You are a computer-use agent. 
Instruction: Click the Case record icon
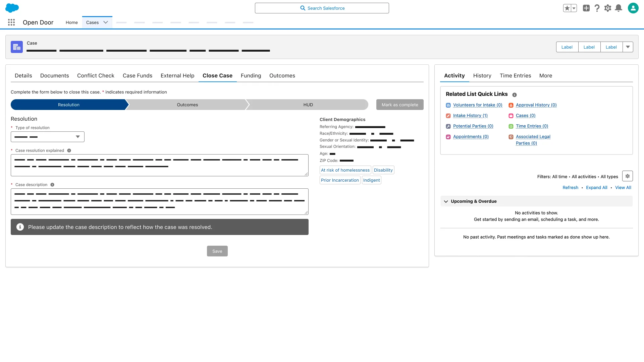[x=17, y=47]
